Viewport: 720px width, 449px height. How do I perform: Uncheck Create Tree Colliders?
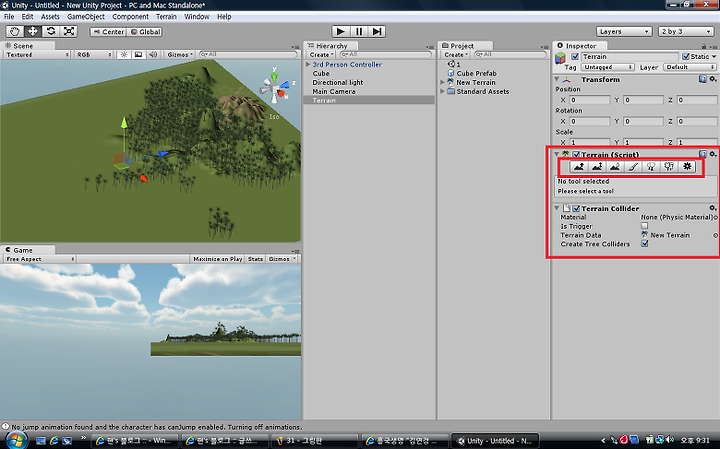click(x=645, y=244)
